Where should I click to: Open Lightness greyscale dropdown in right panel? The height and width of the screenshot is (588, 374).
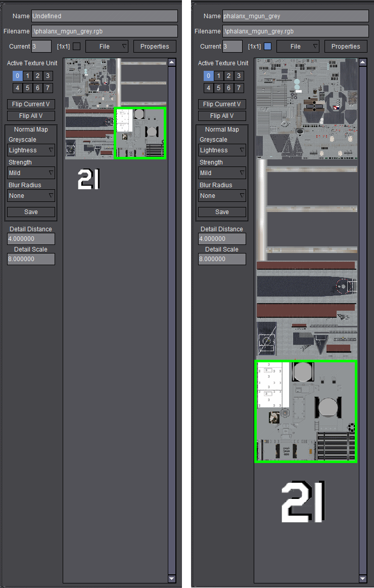[222, 150]
